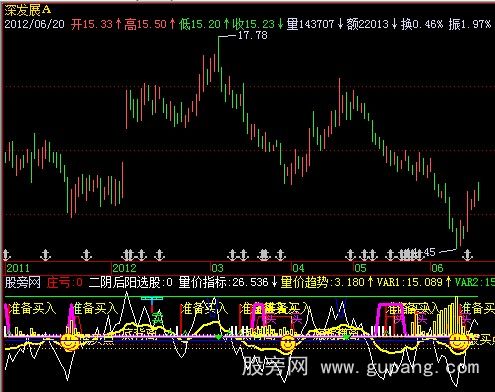Click the 量价指标:26.536 value
This screenshot has height=392, width=495.
pyautogui.click(x=223, y=283)
